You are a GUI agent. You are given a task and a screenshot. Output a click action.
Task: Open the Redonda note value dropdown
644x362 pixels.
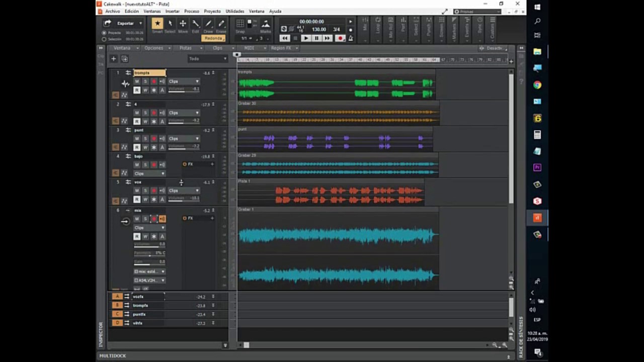[213, 38]
